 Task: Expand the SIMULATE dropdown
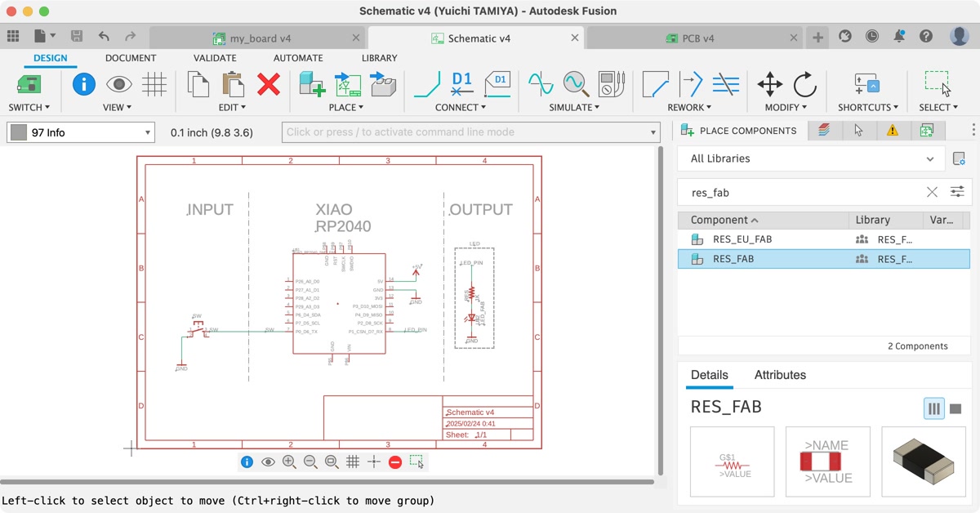[x=574, y=107]
